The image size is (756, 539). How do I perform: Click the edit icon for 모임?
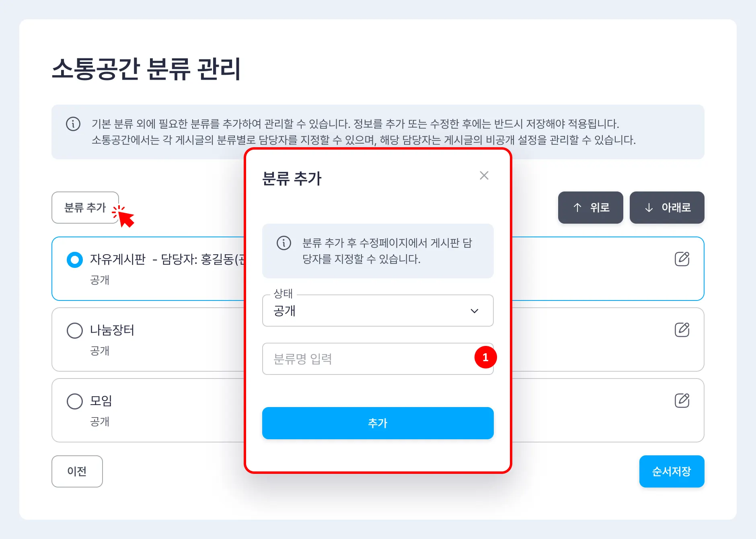coord(682,401)
